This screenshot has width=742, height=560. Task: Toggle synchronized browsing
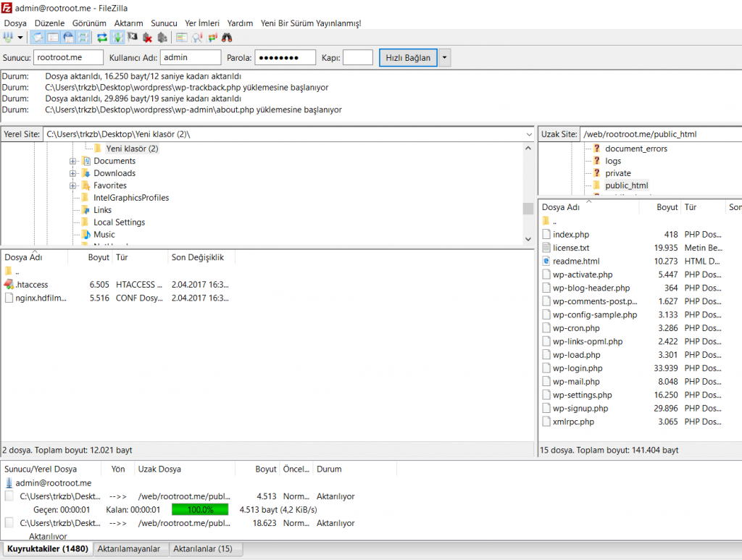212,38
